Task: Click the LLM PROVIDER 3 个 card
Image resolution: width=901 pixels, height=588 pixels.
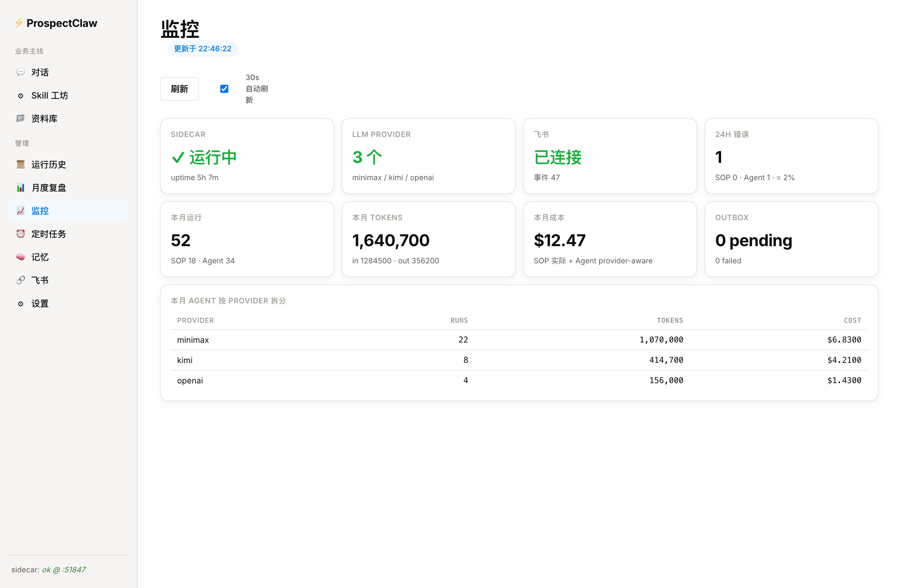Action: 429,156
